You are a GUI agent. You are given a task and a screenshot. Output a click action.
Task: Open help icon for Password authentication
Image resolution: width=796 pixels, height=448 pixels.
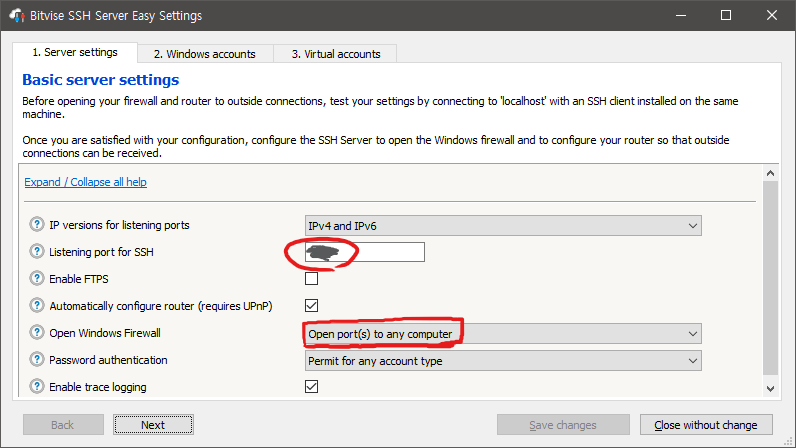point(37,359)
